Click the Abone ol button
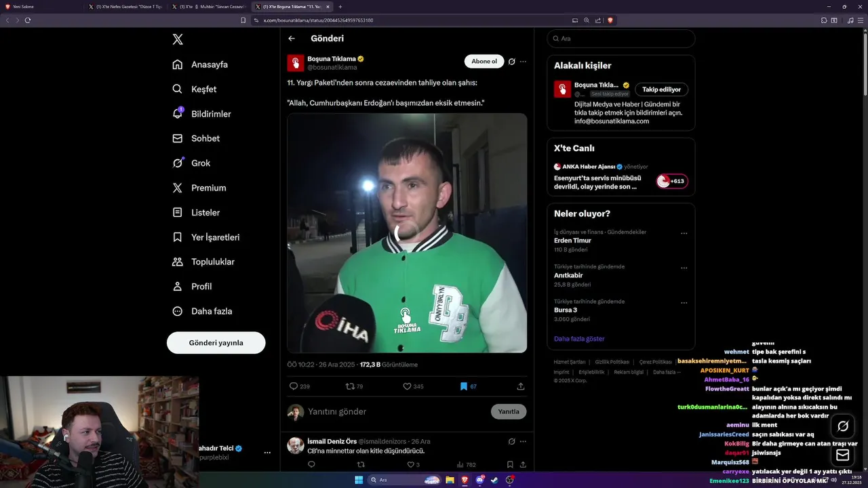Viewport: 868px width, 488px height. coord(484,61)
